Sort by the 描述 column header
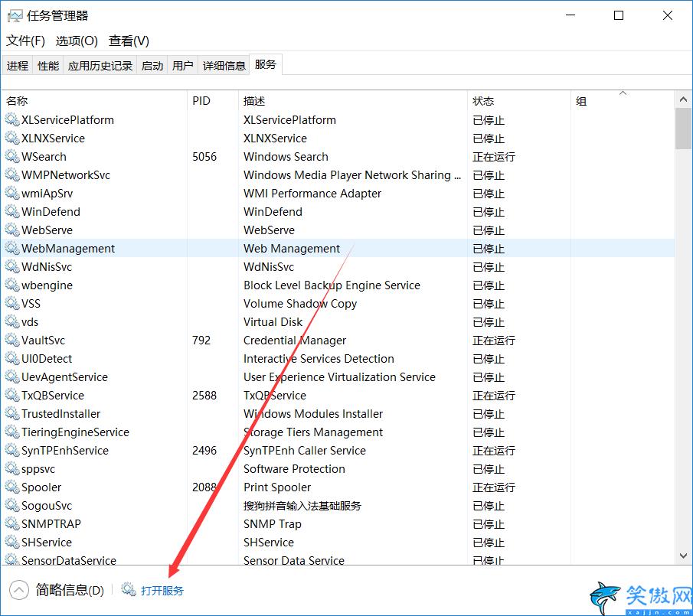 [x=353, y=101]
